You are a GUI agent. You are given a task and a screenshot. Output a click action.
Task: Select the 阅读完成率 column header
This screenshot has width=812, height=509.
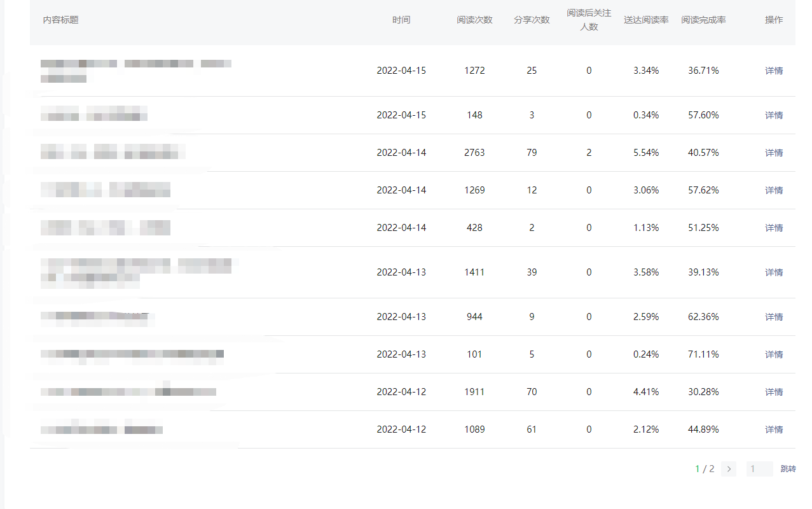(703, 20)
